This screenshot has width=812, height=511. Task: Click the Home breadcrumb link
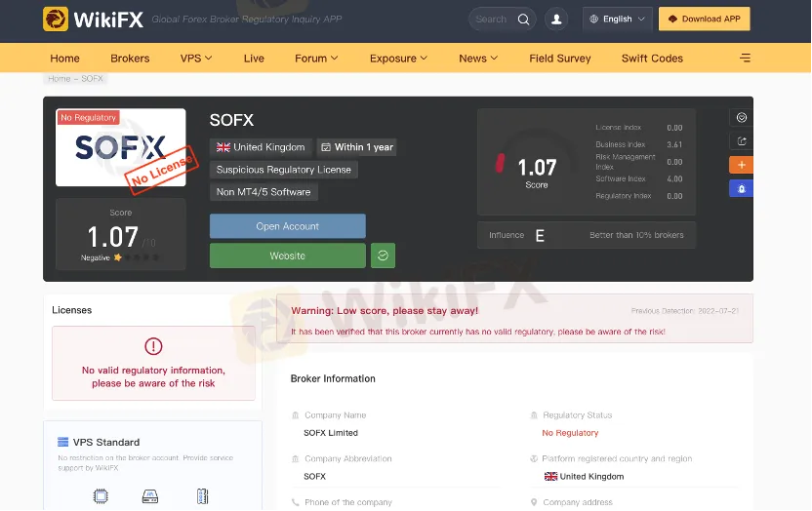coord(59,78)
